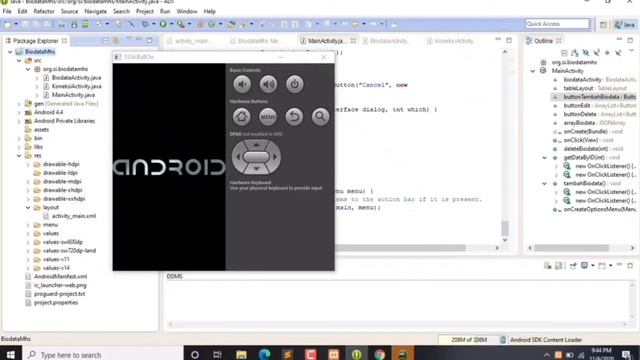The width and height of the screenshot is (640, 360).
Task: Open File Explorer from the taskbar
Action: tap(241, 354)
